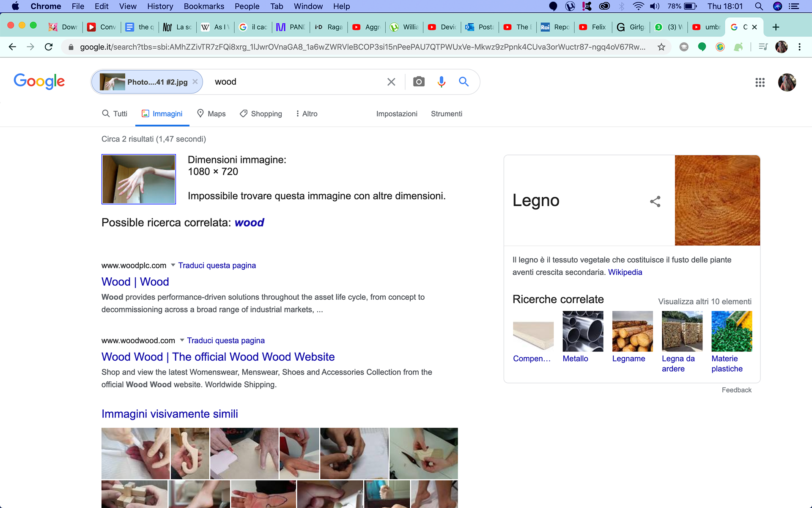Click the site lock icon in address bar
812x508 pixels.
pyautogui.click(x=71, y=47)
